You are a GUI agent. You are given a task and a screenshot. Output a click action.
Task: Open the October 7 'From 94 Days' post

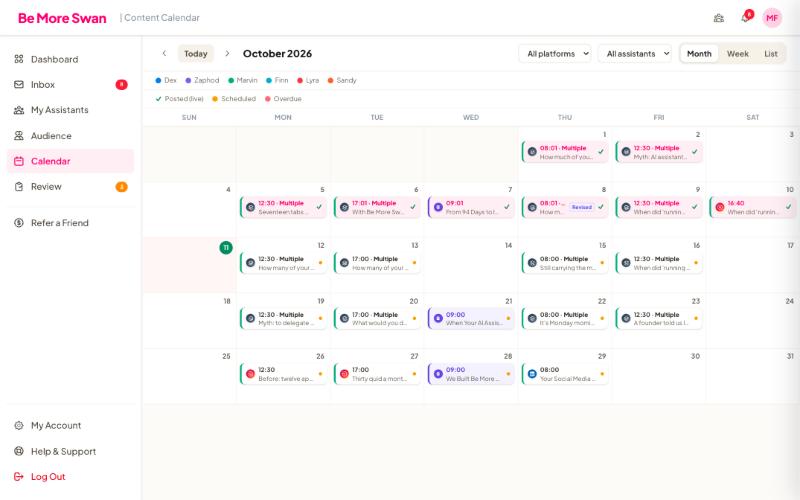coord(471,207)
